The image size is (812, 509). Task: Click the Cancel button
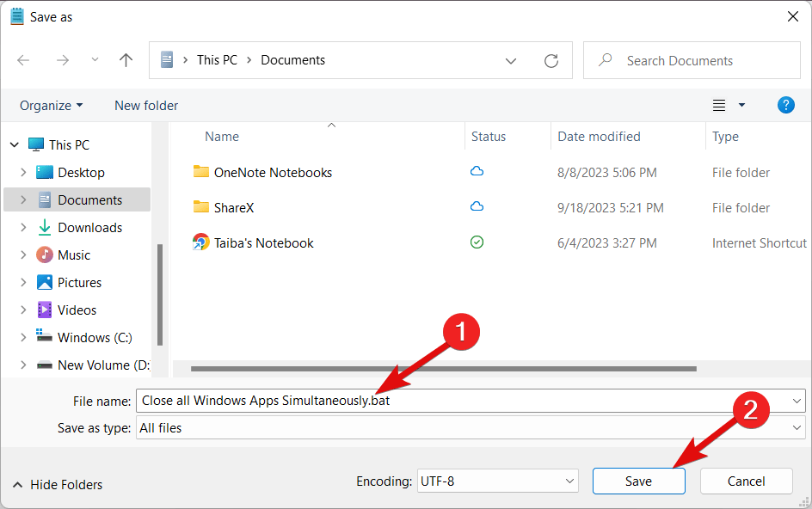(746, 481)
